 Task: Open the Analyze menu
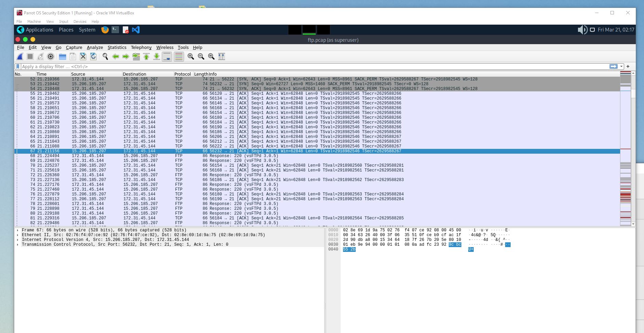pyautogui.click(x=95, y=48)
